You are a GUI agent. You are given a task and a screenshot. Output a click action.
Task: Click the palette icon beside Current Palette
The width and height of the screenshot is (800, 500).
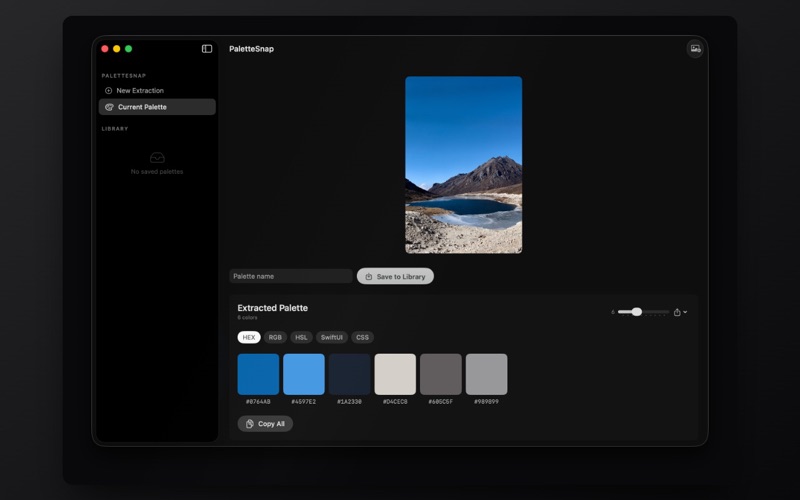point(109,107)
